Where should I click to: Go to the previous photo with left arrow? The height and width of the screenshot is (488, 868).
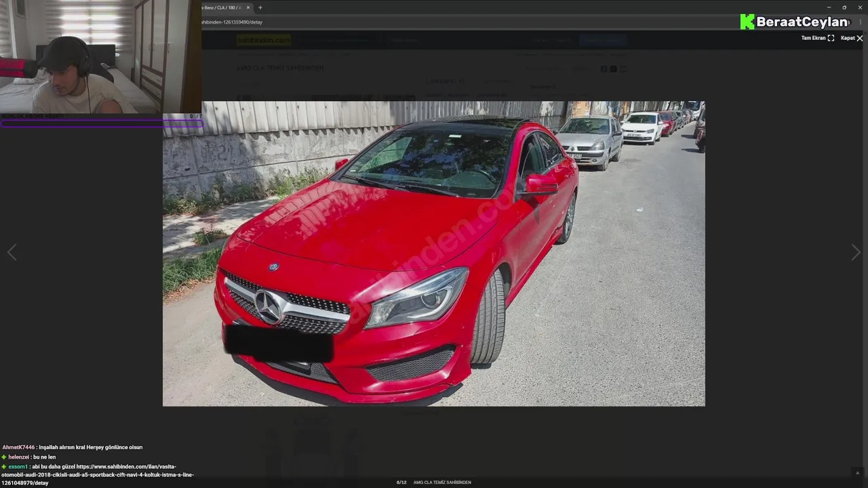12,252
